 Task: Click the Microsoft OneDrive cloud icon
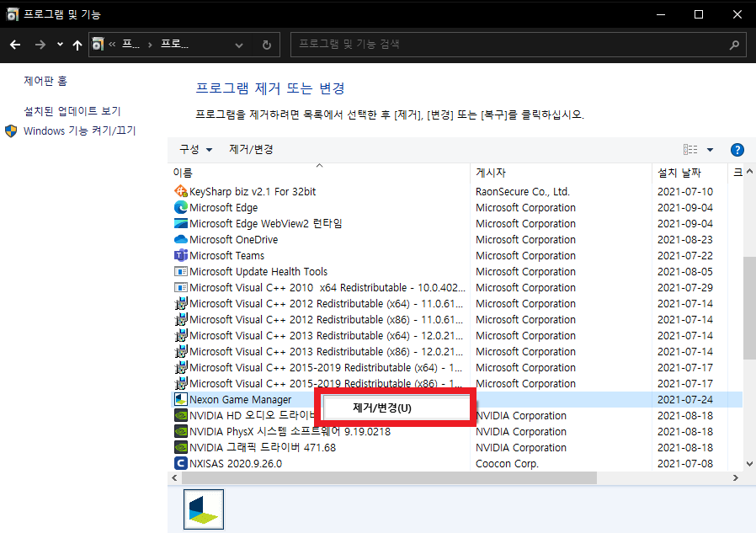coord(181,239)
